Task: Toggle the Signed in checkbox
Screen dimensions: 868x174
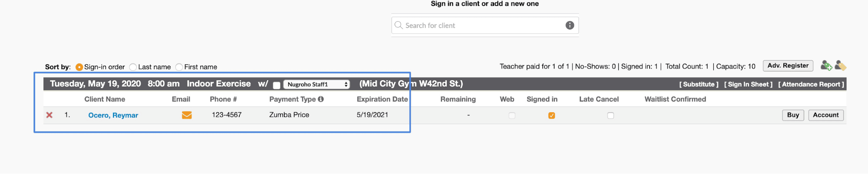Action: coord(551,115)
